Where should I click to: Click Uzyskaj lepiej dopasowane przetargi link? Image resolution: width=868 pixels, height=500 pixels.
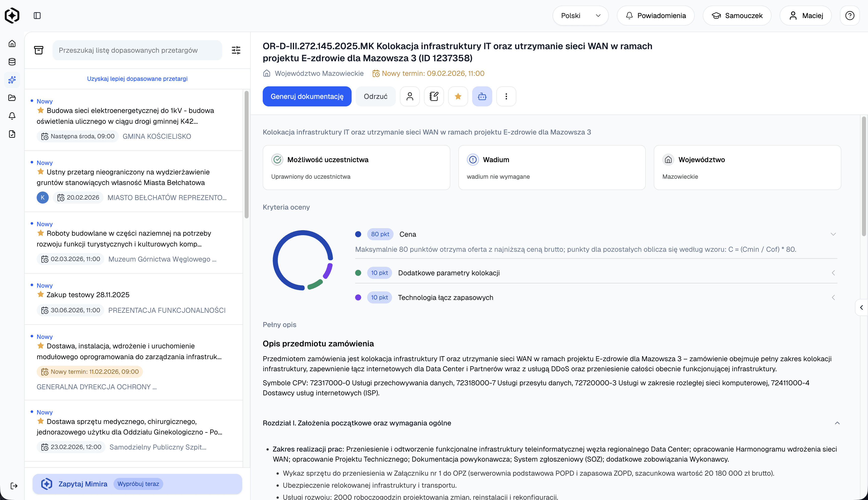click(x=137, y=79)
